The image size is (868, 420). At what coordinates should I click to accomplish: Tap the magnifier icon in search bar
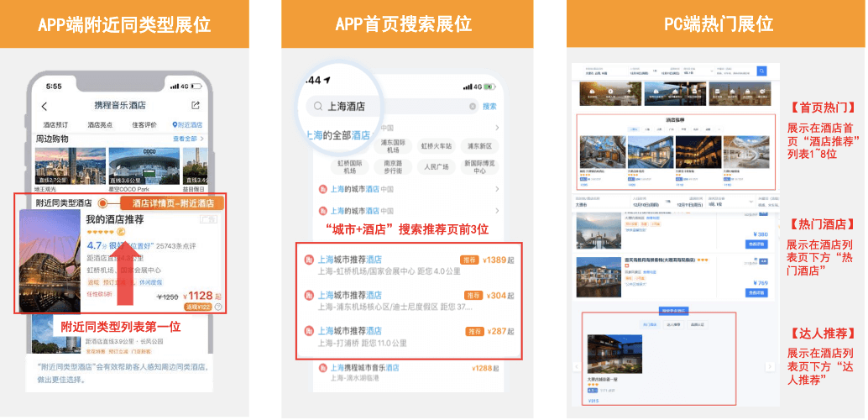318,107
